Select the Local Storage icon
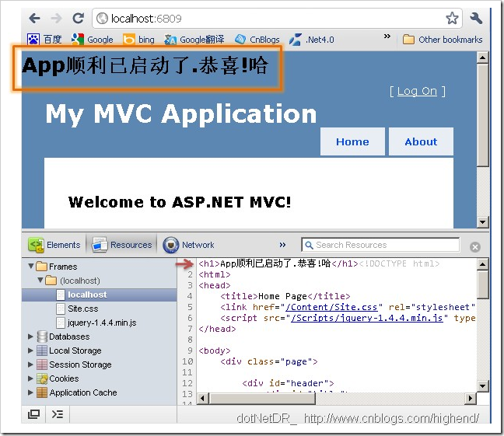This screenshot has height=436, width=504. pos(42,351)
